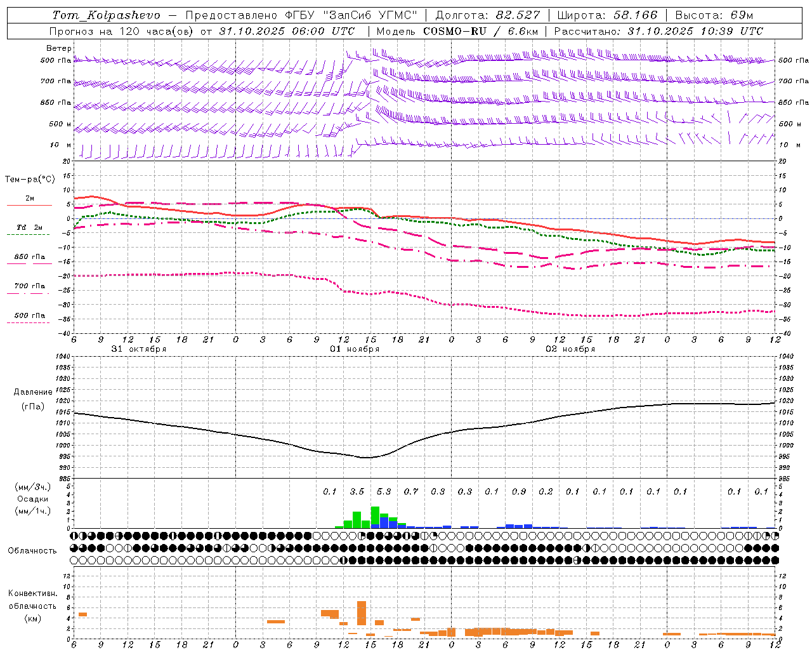This screenshot has width=812, height=650.
Task: Click the Широта: 58.166 header field
Action: point(608,15)
